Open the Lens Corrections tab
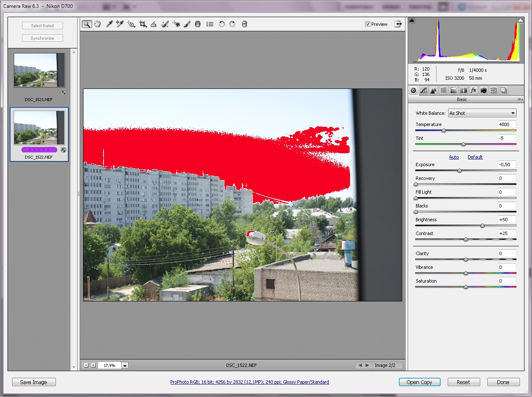532x397 pixels. [x=464, y=90]
